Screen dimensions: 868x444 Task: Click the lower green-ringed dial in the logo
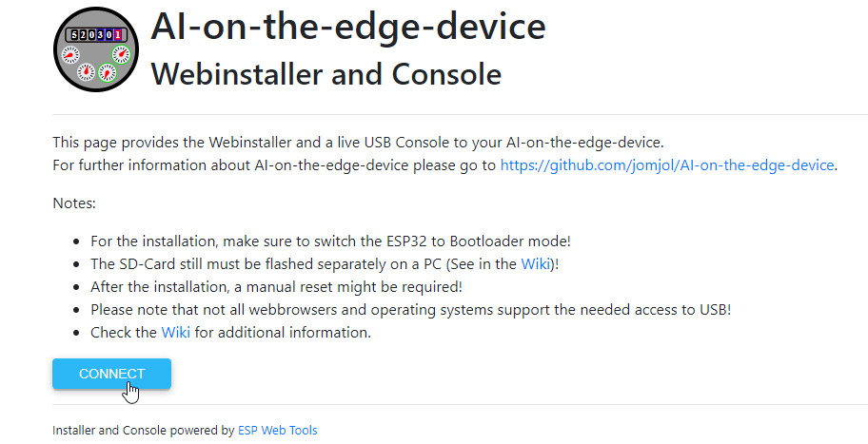106,72
